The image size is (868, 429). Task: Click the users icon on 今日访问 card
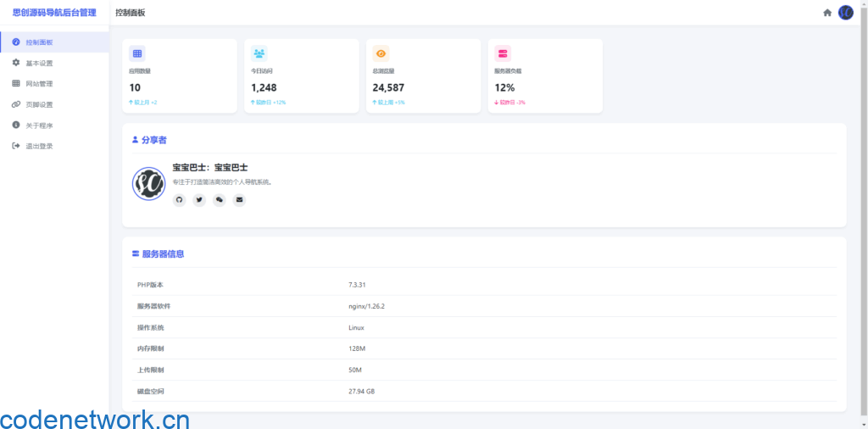(x=259, y=53)
